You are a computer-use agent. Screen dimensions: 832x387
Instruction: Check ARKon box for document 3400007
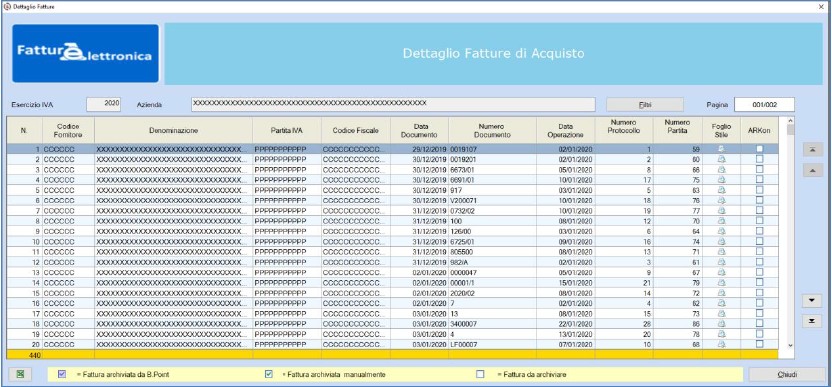(x=760, y=323)
